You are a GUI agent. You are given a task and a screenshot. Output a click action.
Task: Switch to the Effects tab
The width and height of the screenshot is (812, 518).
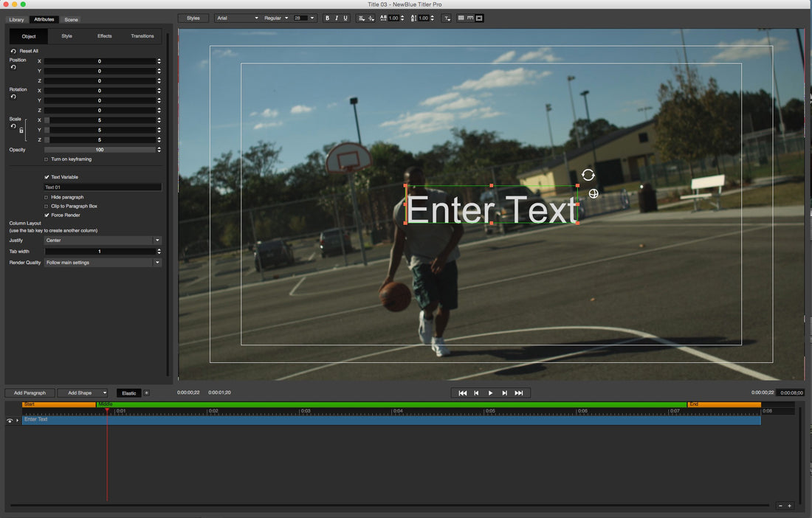(104, 35)
